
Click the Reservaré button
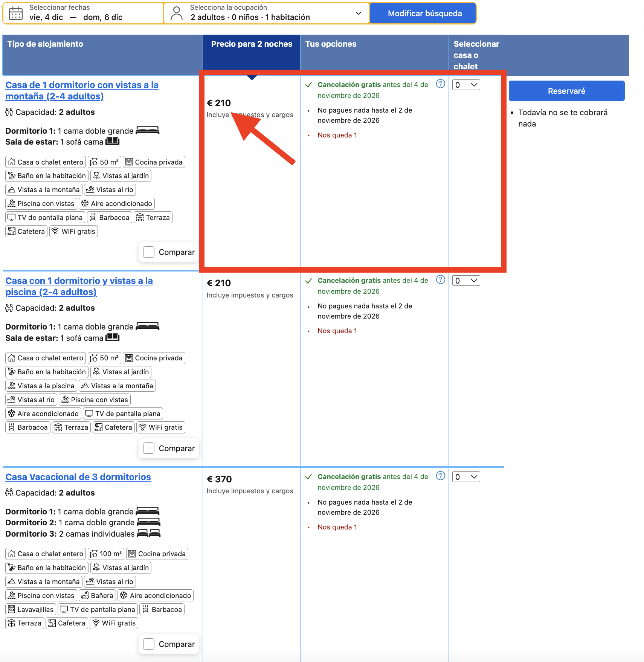pyautogui.click(x=566, y=91)
